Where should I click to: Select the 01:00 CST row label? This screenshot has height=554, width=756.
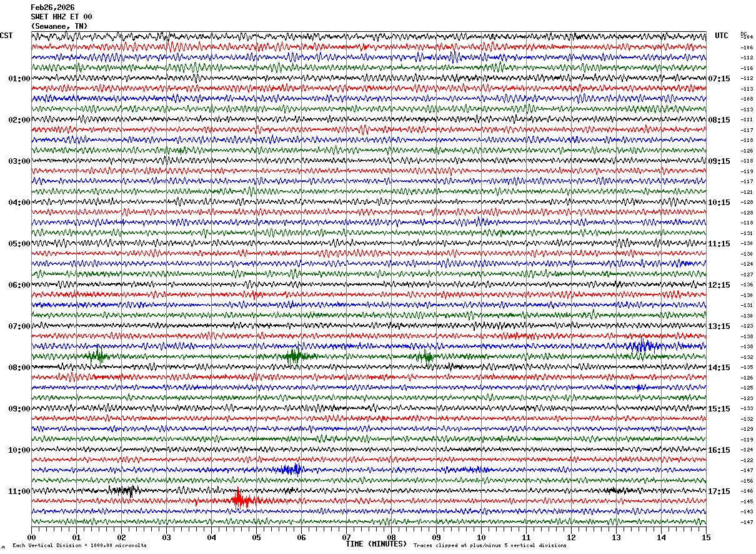coord(19,79)
